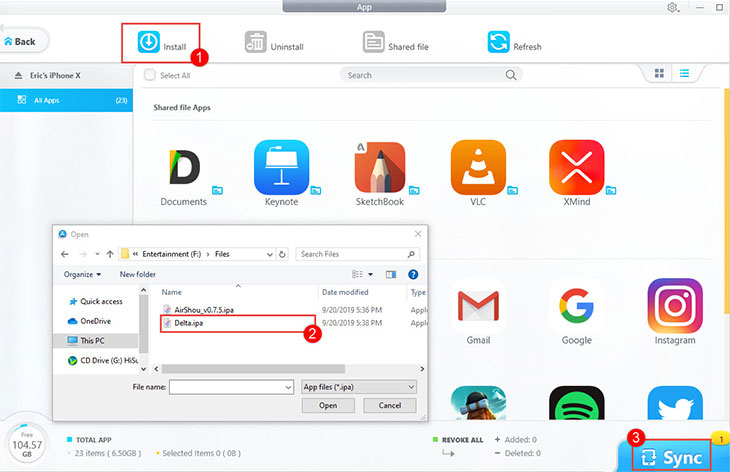Image resolution: width=730 pixels, height=472 pixels.
Task: Select the Google app icon
Action: click(x=577, y=306)
